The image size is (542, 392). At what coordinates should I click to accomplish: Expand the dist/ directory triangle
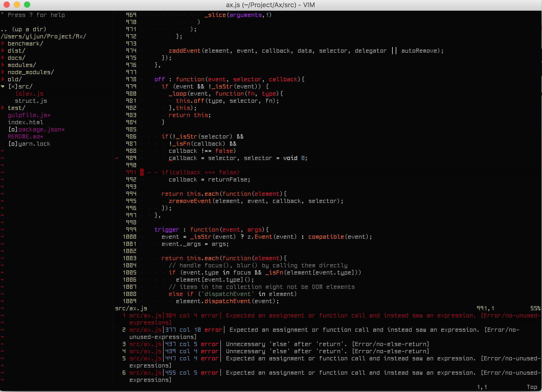click(3, 51)
